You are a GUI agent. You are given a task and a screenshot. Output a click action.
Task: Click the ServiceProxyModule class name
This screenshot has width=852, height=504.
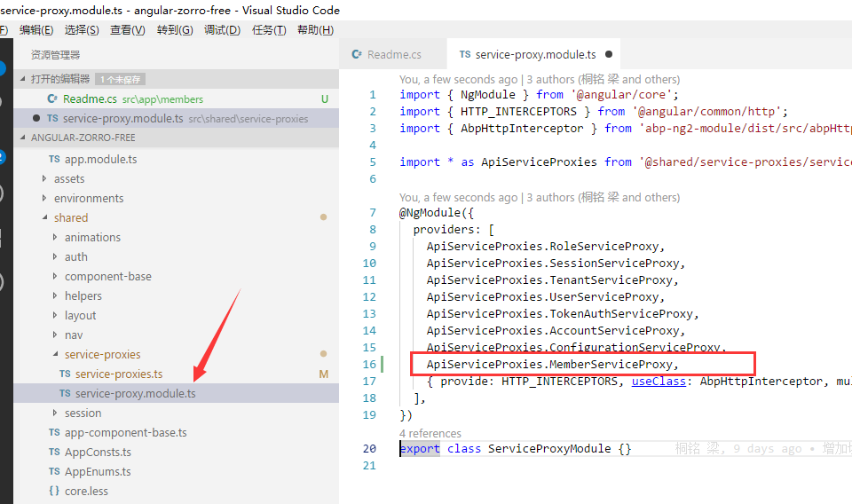[x=549, y=449]
